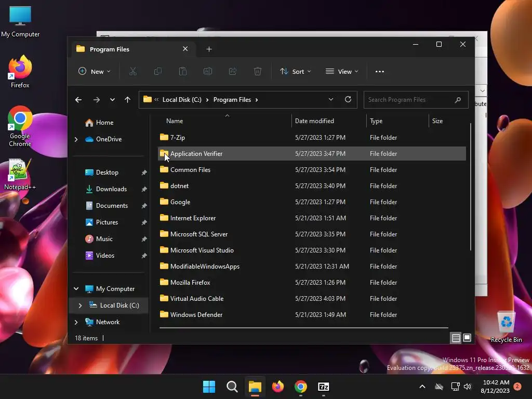The width and height of the screenshot is (532, 399).
Task: Open taskbar Search
Action: point(232,387)
